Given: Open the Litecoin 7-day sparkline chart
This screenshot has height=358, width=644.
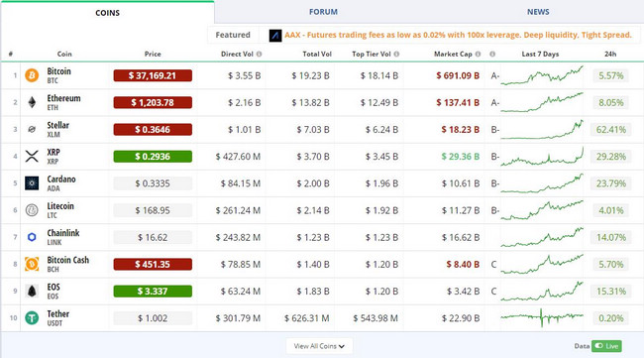Looking at the screenshot, I should (x=542, y=210).
